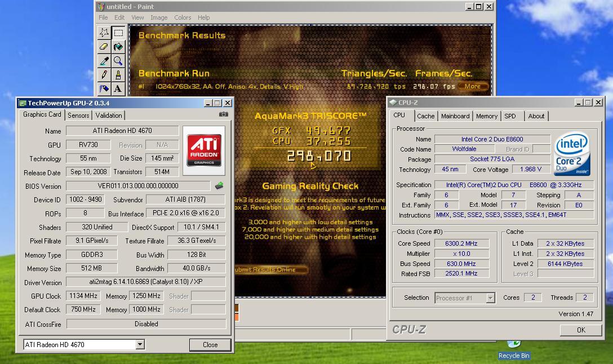Click the Bus Speed value 630.0 MHz
Screen dimensions: 613x364
click(461, 264)
